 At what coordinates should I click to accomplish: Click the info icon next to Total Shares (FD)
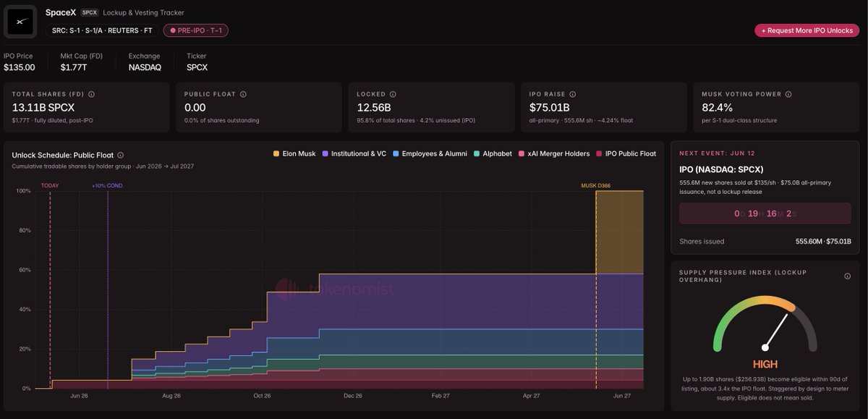(x=91, y=94)
